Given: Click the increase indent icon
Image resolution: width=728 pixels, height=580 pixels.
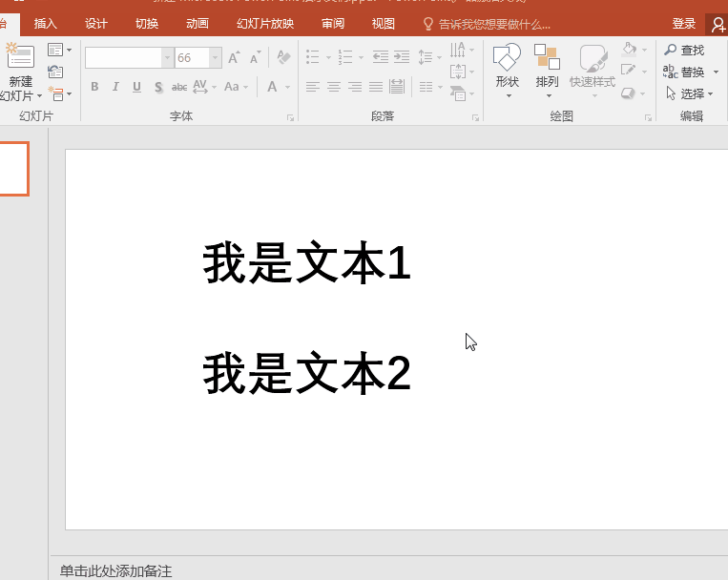Looking at the screenshot, I should coord(402,58).
